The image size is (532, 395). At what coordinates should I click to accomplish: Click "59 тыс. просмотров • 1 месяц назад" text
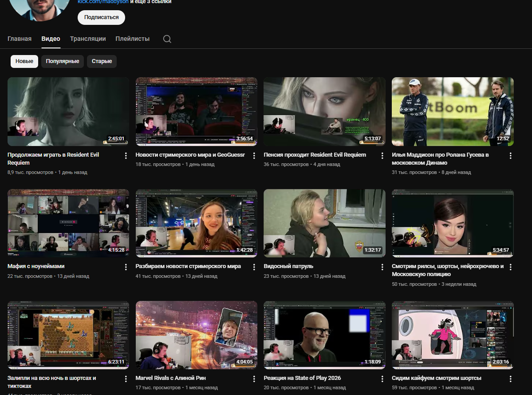pyautogui.click(x=433, y=387)
